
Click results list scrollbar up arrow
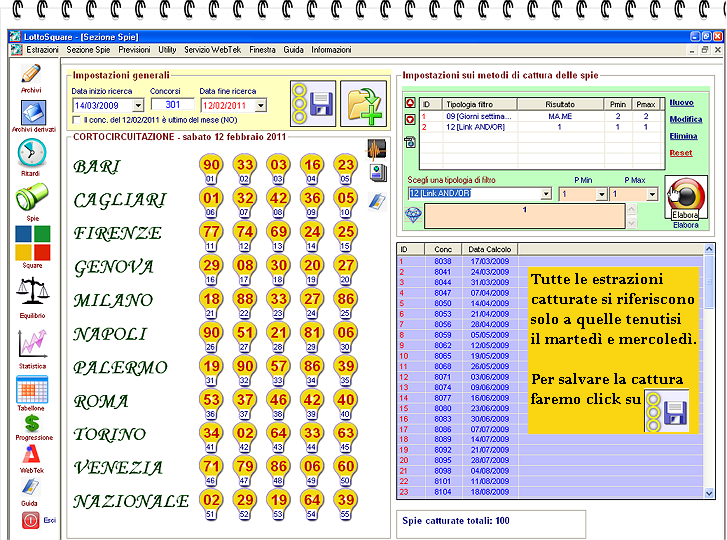(x=709, y=249)
